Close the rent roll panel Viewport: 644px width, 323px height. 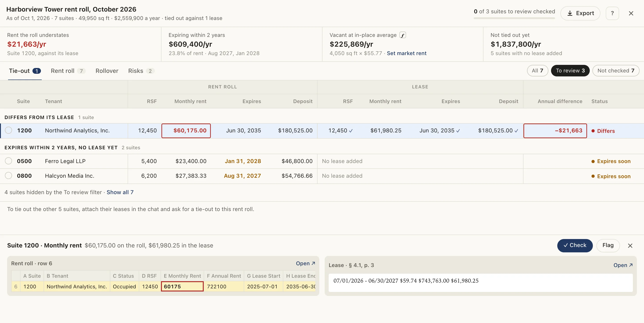pyautogui.click(x=631, y=13)
